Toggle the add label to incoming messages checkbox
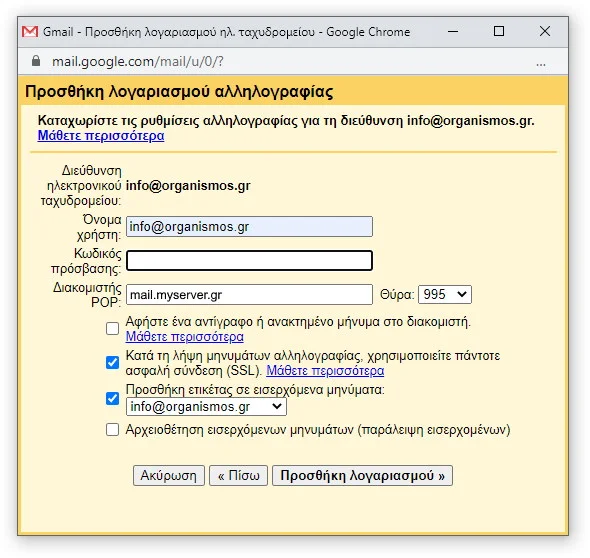590x558 pixels. 112,398
